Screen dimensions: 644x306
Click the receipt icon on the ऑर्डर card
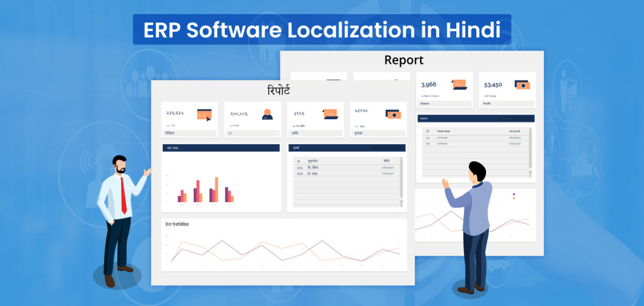coord(330,114)
